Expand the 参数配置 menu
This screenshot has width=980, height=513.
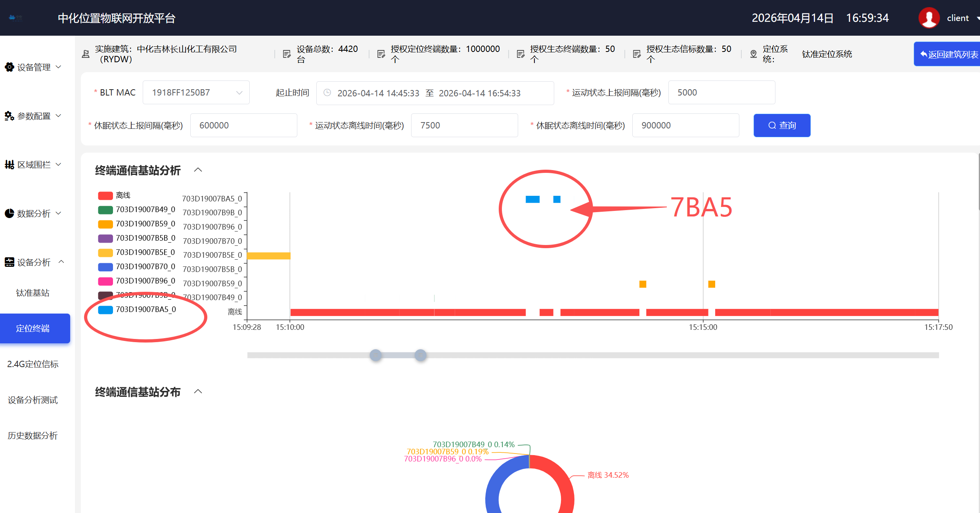pos(58,116)
